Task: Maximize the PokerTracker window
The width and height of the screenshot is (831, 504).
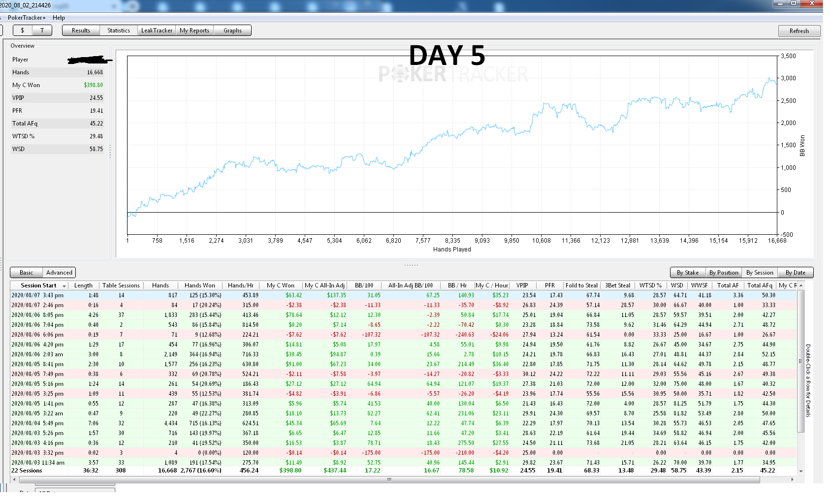Action: click(794, 3)
